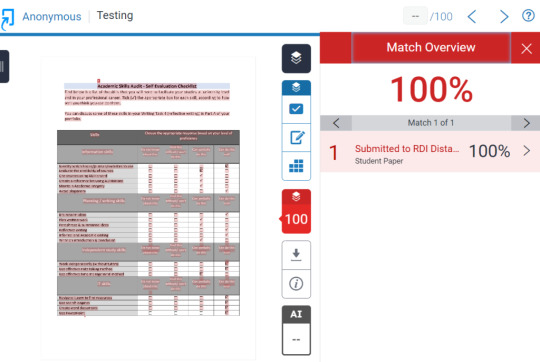Open submission info icon
Screen dimensions: 540x362
[296, 284]
